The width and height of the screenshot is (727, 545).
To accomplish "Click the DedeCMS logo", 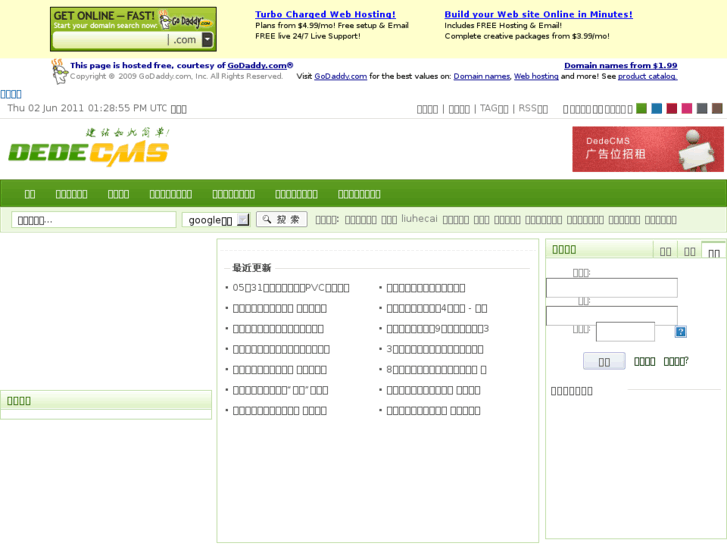I will (89, 147).
